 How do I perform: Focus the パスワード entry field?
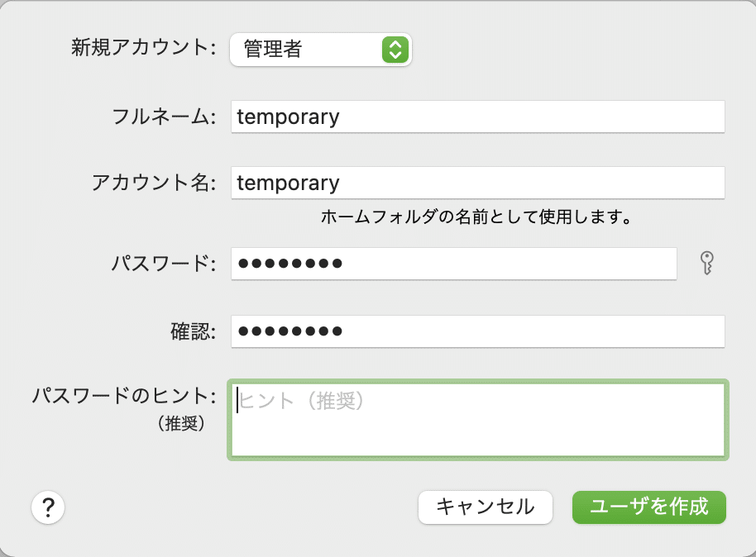coord(453,264)
